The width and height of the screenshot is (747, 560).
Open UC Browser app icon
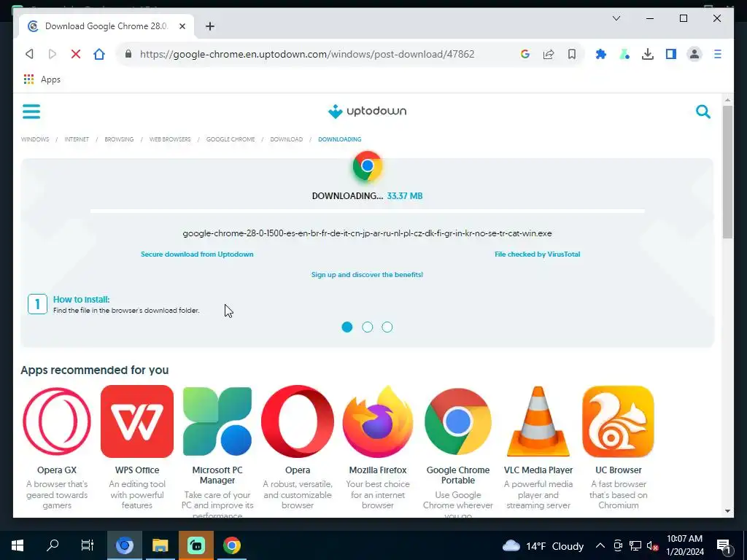click(619, 421)
